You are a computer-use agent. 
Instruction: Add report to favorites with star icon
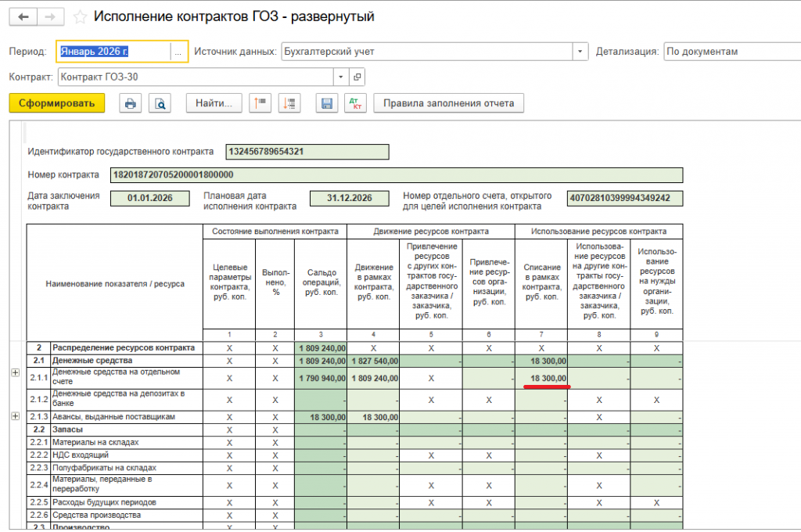80,17
